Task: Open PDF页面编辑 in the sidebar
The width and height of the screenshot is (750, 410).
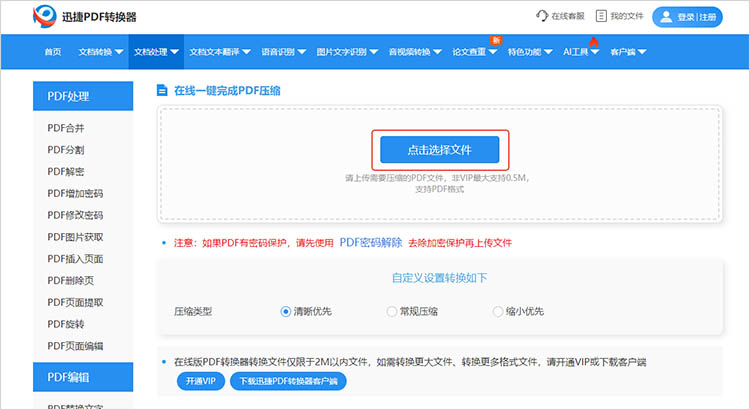Action: pos(75,346)
